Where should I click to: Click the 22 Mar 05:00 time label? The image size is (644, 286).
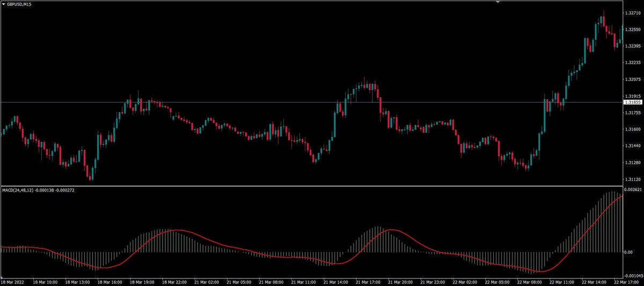[498, 282]
